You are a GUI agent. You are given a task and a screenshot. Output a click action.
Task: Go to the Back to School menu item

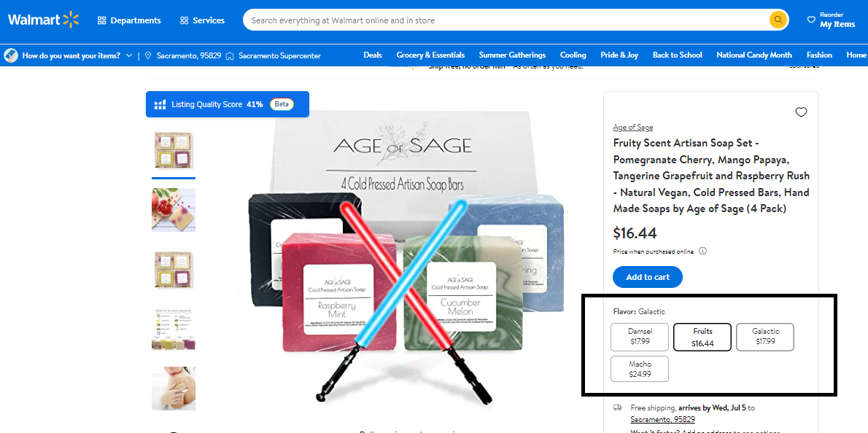(x=677, y=55)
